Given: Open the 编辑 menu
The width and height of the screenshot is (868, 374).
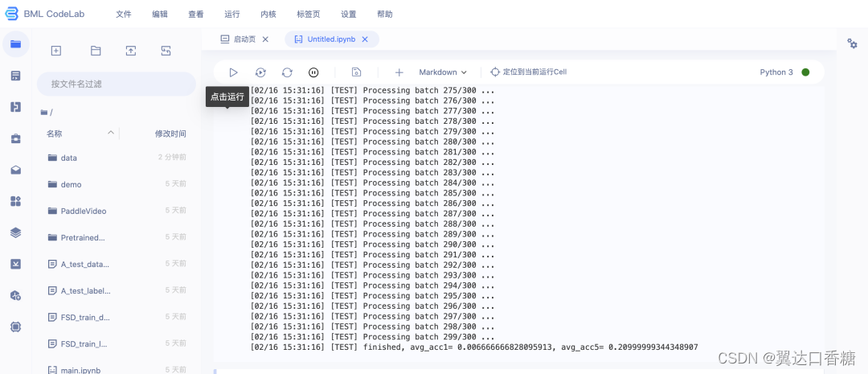Looking at the screenshot, I should pyautogui.click(x=160, y=14).
